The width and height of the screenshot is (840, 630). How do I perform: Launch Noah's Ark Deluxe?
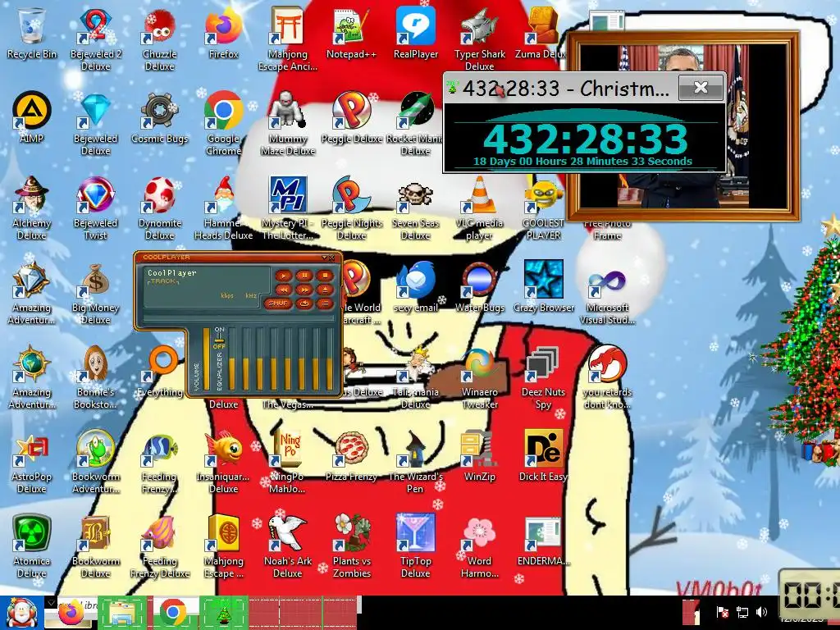point(288,546)
